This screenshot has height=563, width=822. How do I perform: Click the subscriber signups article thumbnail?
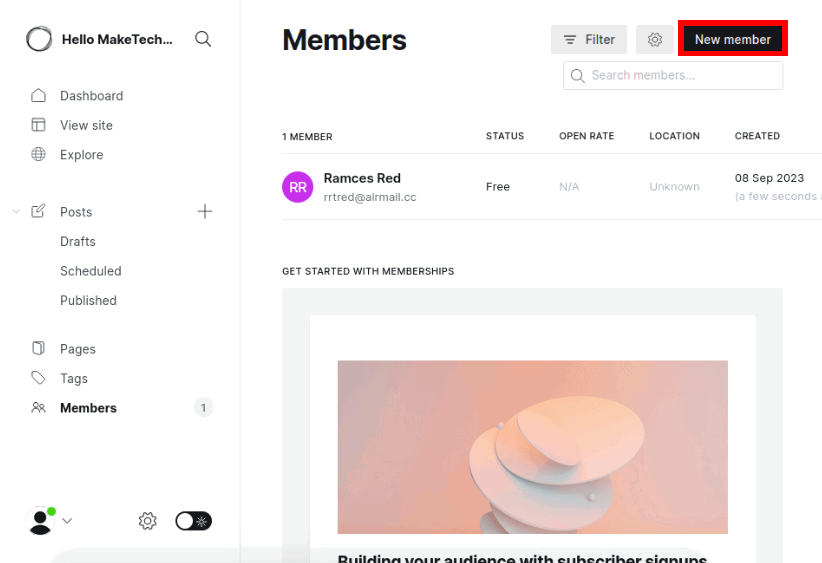point(532,446)
